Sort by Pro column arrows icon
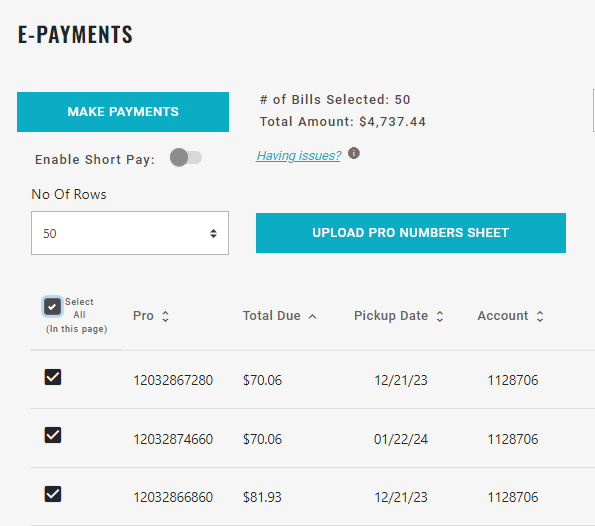Screen dimensions: 595x526 165,316
